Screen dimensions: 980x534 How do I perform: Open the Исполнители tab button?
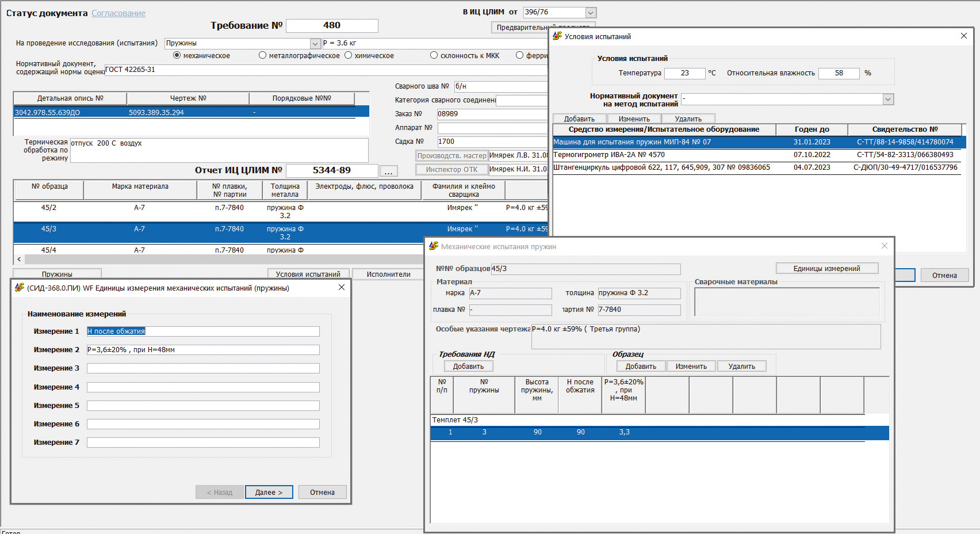pos(388,274)
